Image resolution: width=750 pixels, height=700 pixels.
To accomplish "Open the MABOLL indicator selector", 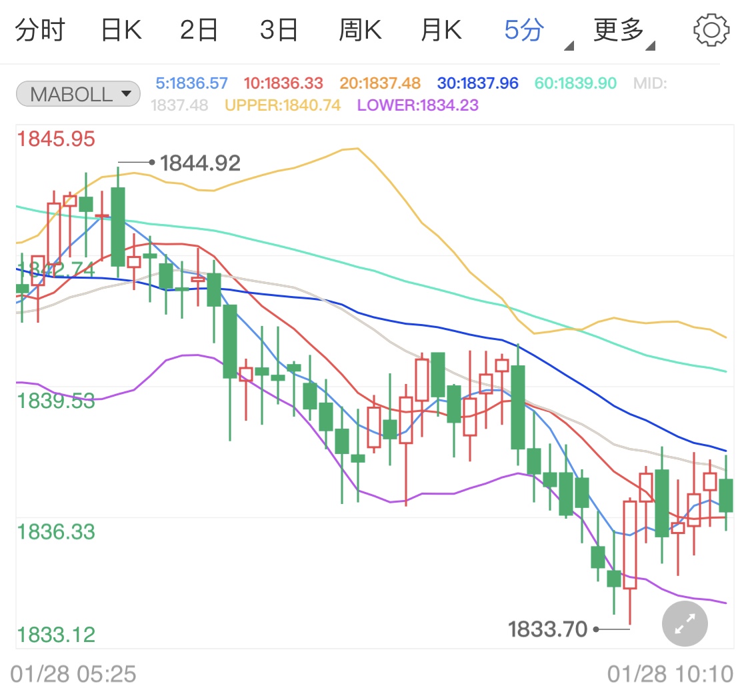I will 79,94.
